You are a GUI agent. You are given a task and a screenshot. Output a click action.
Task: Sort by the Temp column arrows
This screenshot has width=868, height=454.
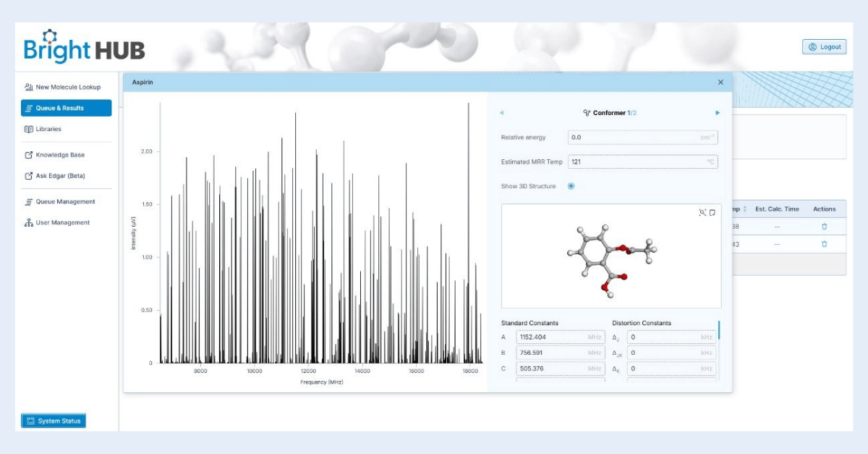coord(745,209)
